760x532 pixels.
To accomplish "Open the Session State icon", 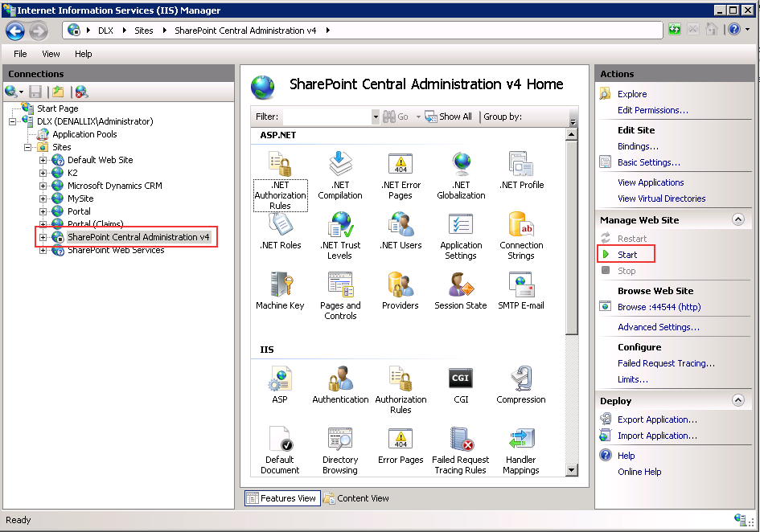I will (461, 285).
